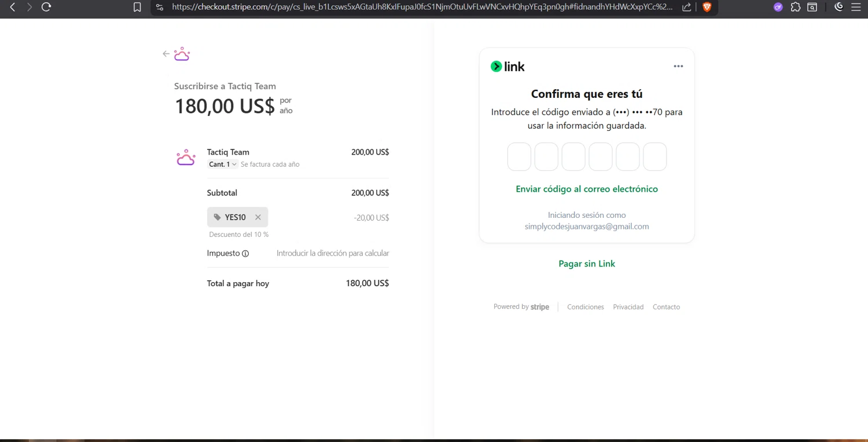Click the Tactiq Team product thumbnail
This screenshot has height=442, width=868.
(186, 158)
